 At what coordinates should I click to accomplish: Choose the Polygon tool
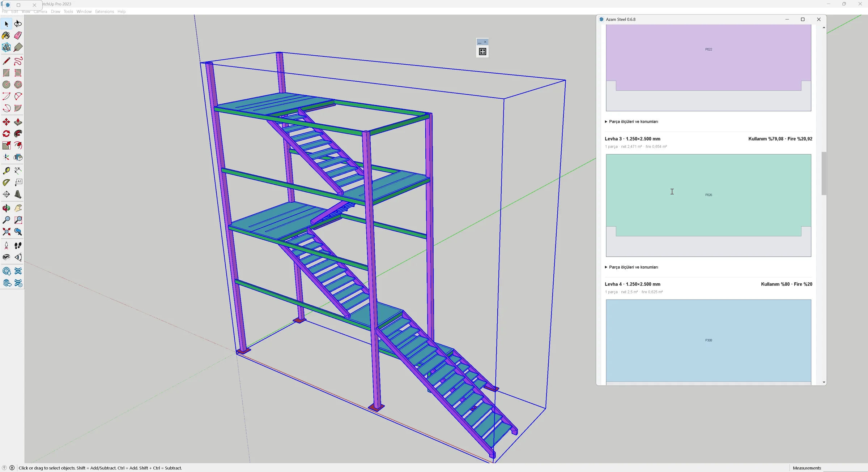(x=18, y=85)
